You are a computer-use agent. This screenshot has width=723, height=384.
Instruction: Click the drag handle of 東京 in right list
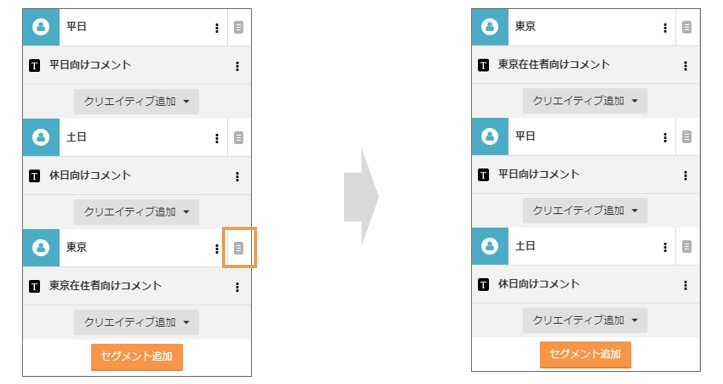point(687,27)
